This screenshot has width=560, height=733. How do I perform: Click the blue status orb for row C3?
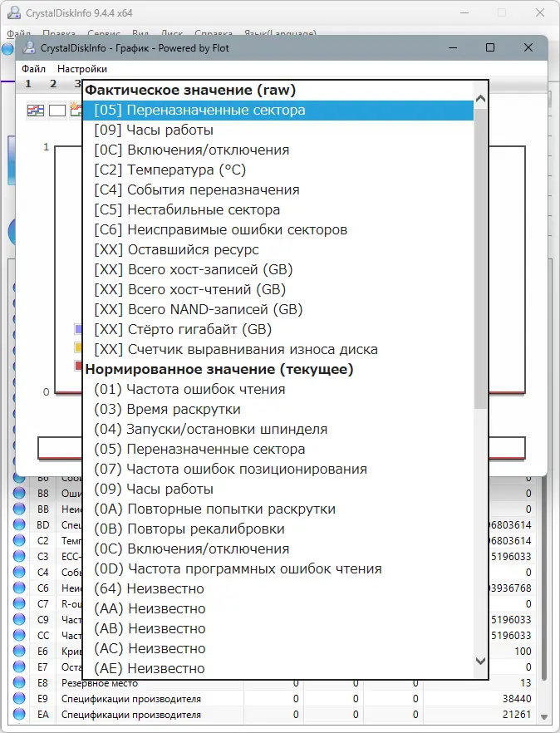[19, 556]
